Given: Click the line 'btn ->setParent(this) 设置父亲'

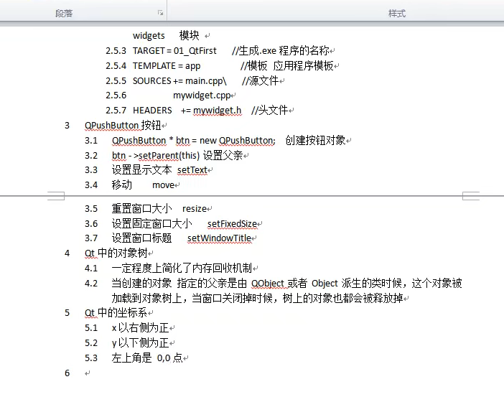Looking at the screenshot, I should tap(177, 156).
